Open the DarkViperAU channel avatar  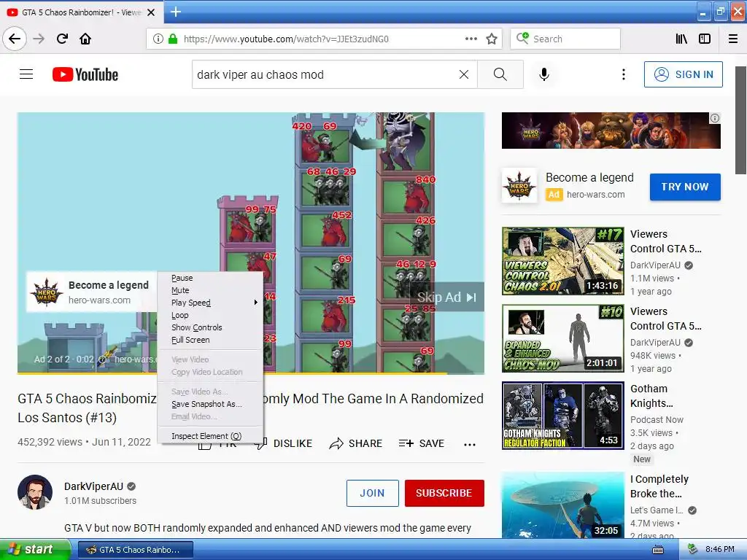point(35,492)
